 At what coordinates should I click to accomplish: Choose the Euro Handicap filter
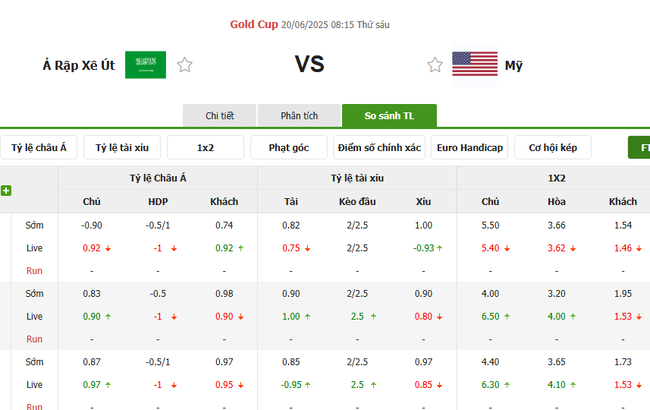click(470, 148)
